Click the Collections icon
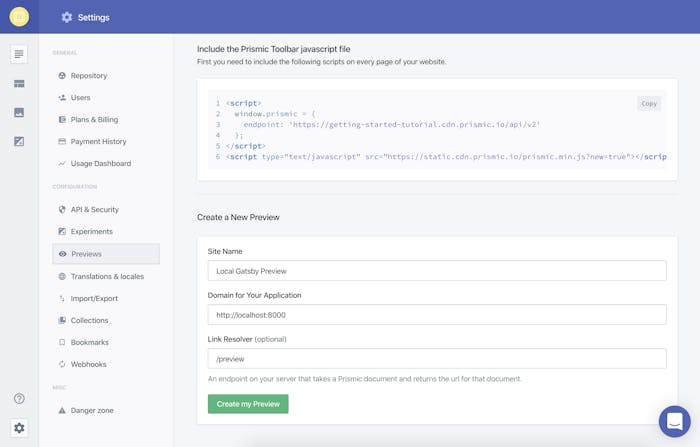Image resolution: width=700 pixels, height=447 pixels. point(62,320)
